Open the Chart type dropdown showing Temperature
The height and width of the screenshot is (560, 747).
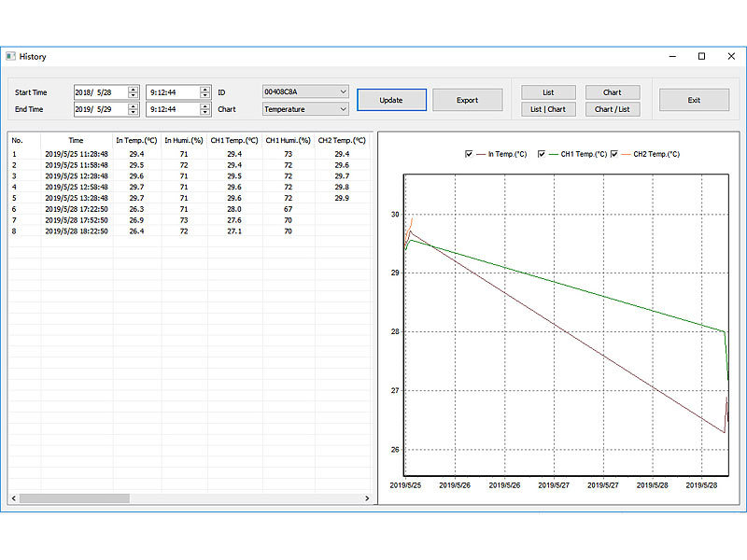coord(305,109)
